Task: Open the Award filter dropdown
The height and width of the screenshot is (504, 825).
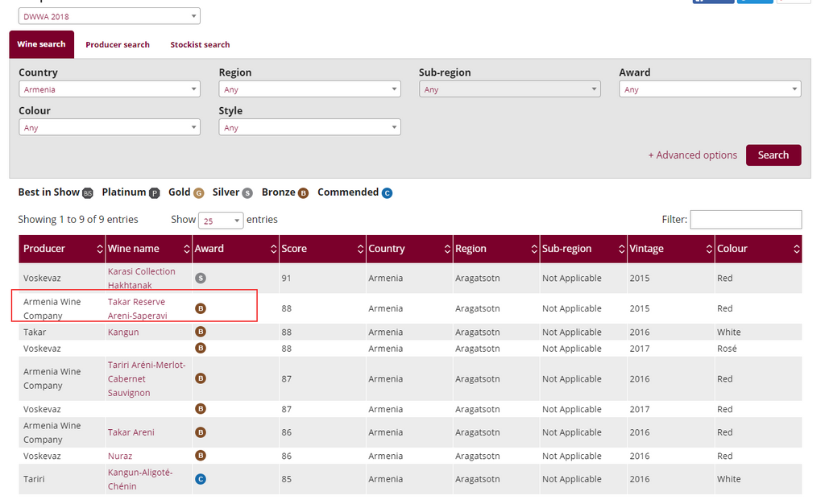Action: [709, 89]
